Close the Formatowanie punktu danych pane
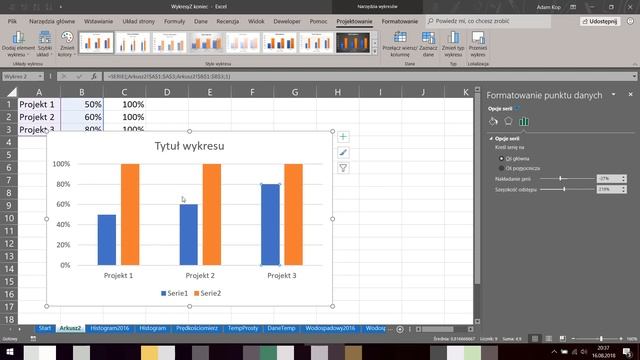 pos(630,94)
